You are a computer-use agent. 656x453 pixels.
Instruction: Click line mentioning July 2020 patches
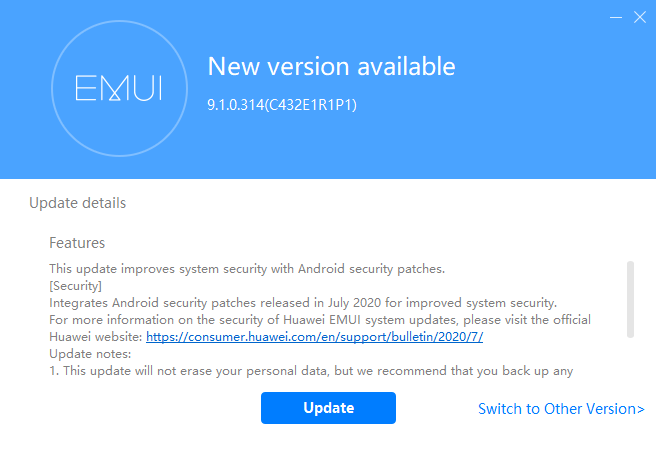point(303,302)
